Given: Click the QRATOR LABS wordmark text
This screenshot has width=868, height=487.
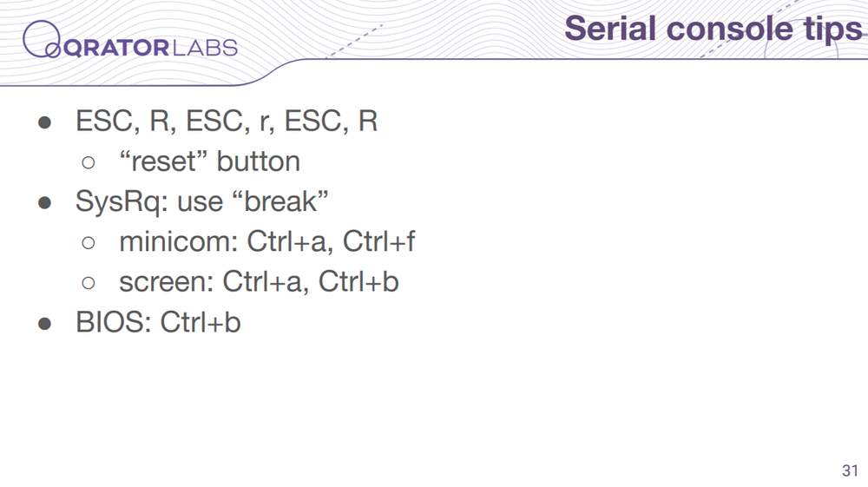Looking at the screenshot, I should 150,48.
